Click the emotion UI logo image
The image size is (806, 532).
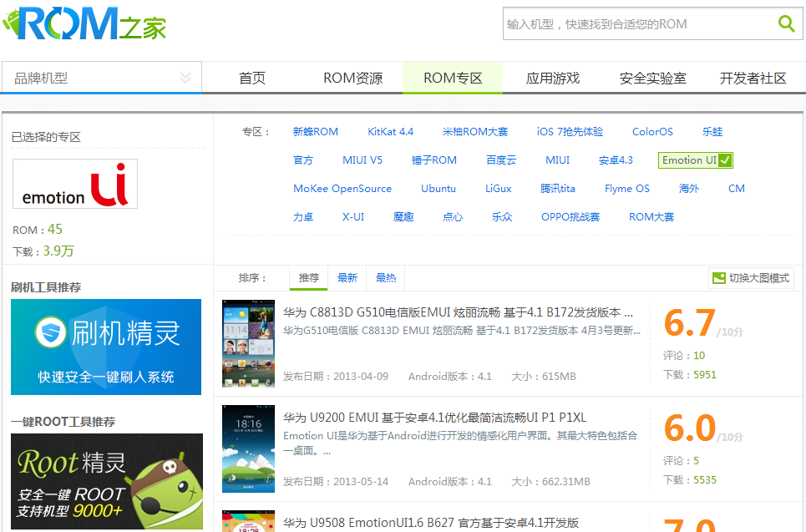coord(75,184)
